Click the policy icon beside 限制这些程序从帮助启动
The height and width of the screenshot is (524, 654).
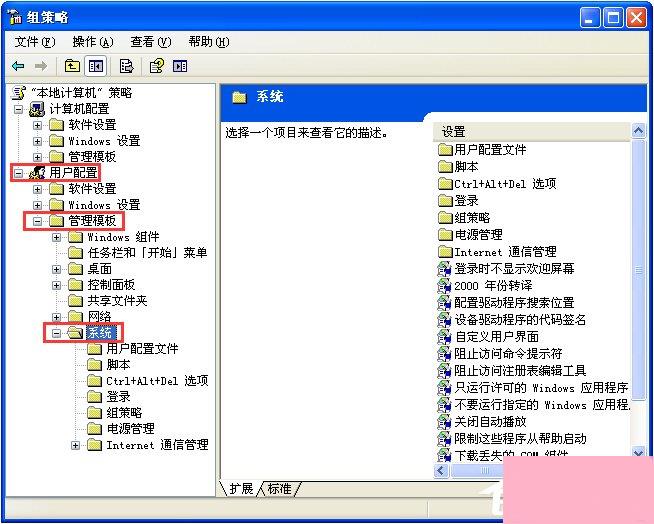pyautogui.click(x=444, y=438)
